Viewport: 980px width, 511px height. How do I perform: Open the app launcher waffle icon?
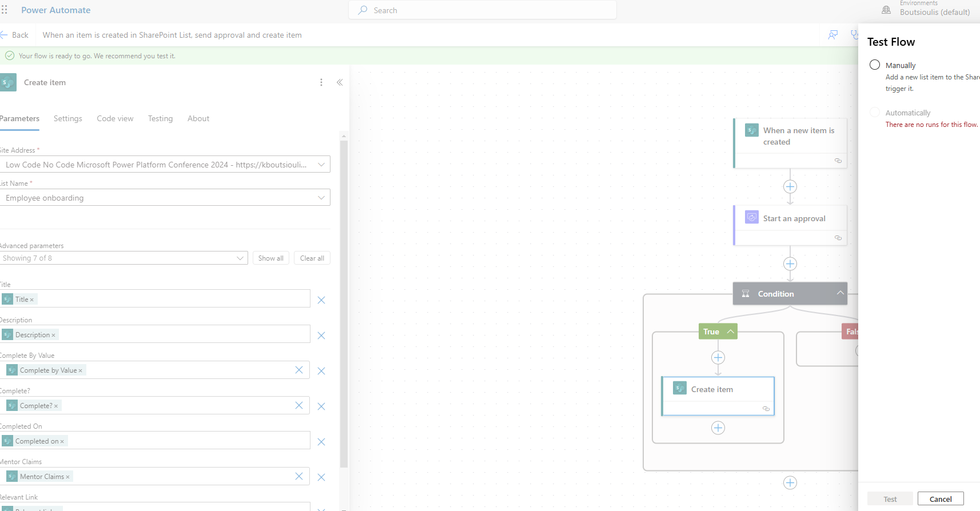coord(5,10)
